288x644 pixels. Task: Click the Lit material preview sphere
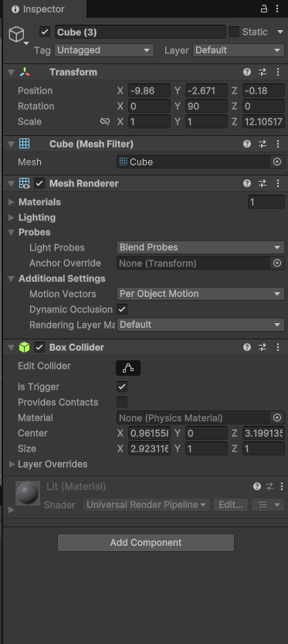tap(28, 493)
